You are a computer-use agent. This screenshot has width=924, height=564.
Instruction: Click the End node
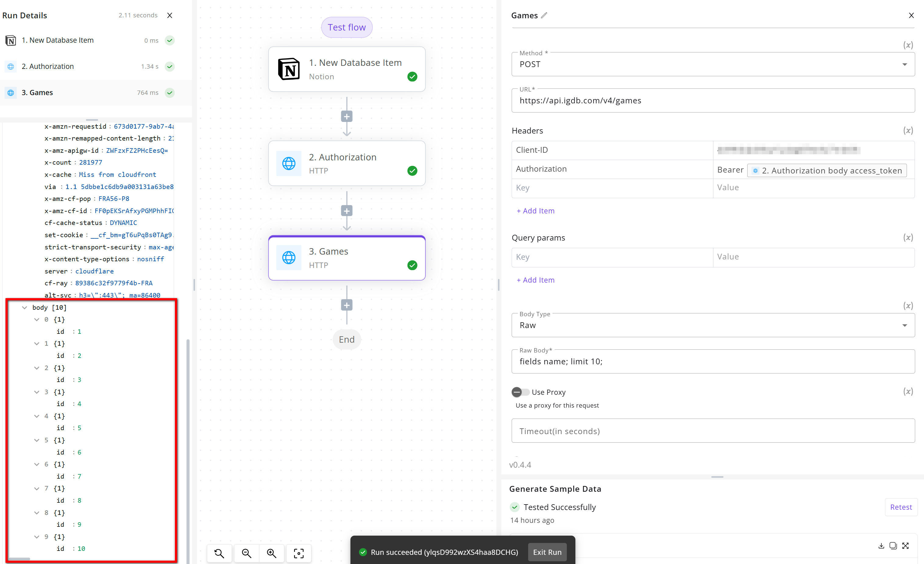pyautogui.click(x=346, y=340)
